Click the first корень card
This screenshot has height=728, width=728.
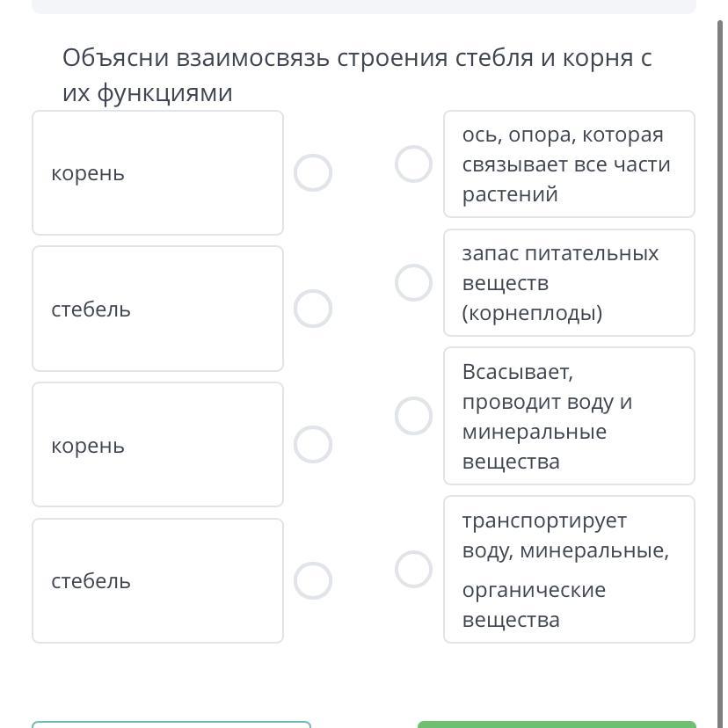click(158, 172)
